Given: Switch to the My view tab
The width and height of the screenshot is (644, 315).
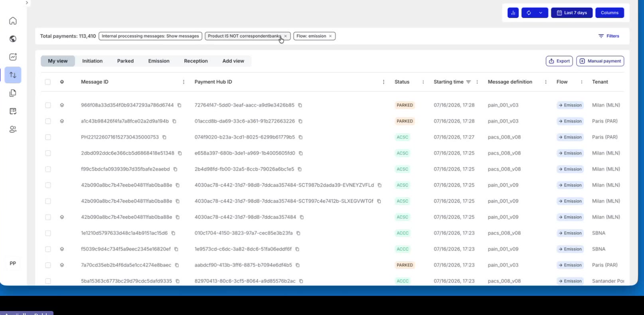Looking at the screenshot, I should click(x=58, y=61).
